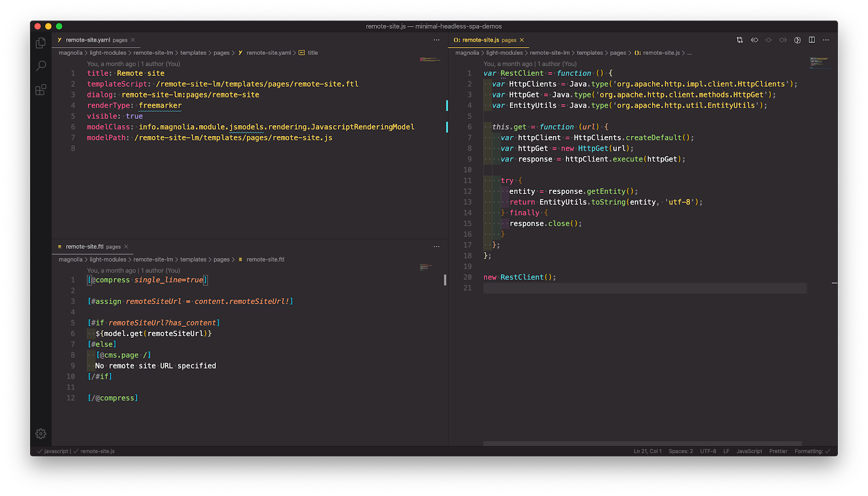Open more actions for remote-site.js editor
The width and height of the screenshot is (868, 496).
click(826, 40)
